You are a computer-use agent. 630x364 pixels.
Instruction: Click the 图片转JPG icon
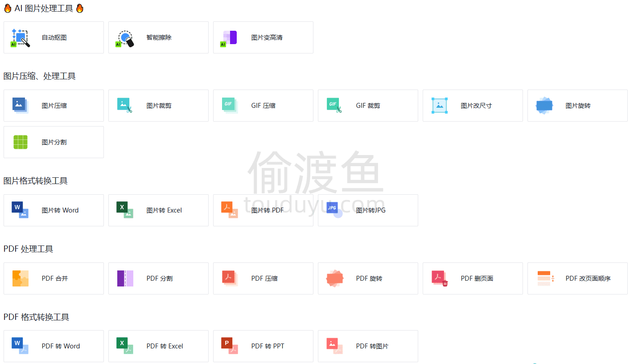(334, 210)
